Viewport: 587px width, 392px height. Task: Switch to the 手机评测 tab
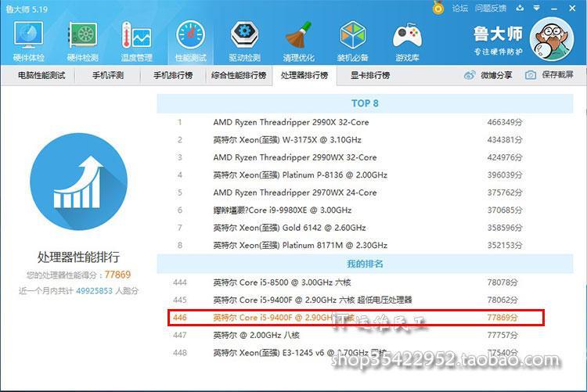109,76
